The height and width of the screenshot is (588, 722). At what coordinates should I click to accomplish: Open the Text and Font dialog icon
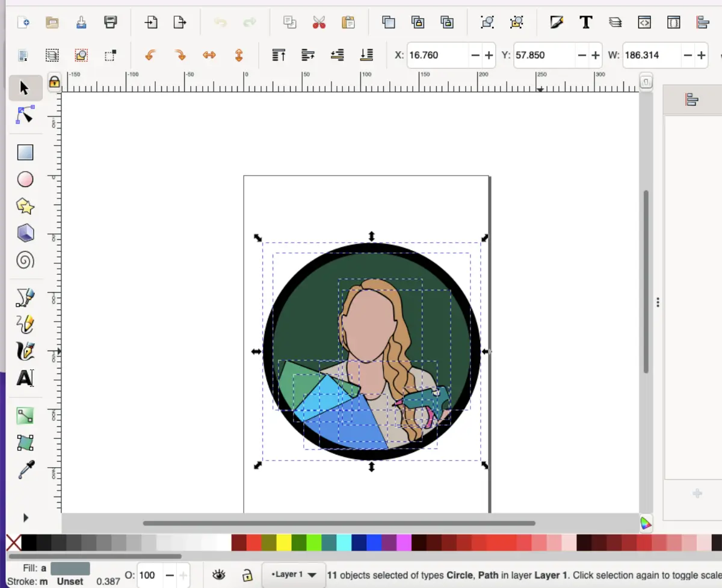pos(586,23)
